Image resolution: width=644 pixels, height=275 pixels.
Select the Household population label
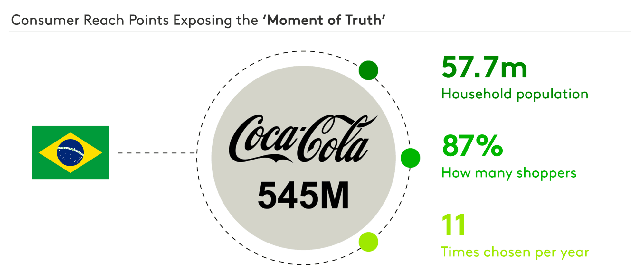tap(515, 94)
